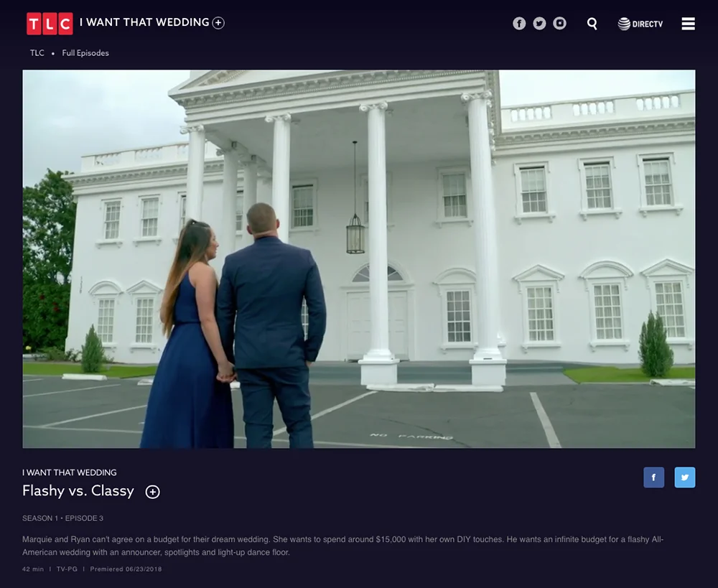The height and width of the screenshot is (588, 718).
Task: Click the Premiered 06/23/2018 metadata
Action: point(126,569)
